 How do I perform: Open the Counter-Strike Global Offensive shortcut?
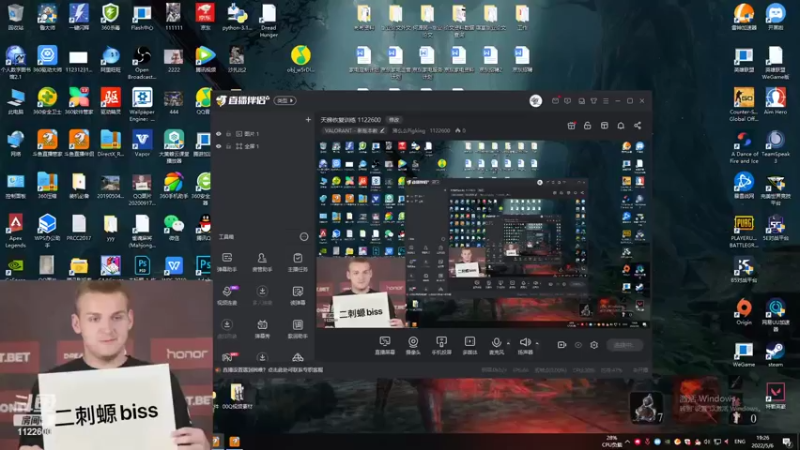744,104
